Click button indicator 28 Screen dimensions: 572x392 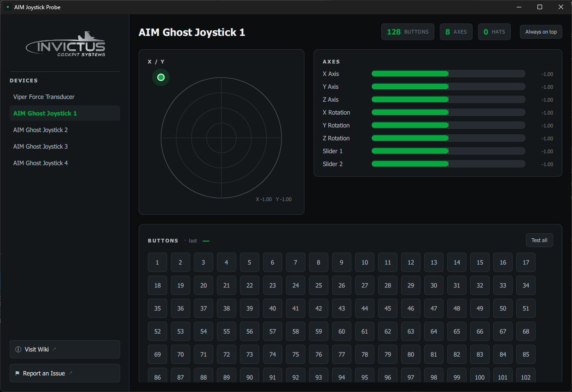[x=388, y=285]
